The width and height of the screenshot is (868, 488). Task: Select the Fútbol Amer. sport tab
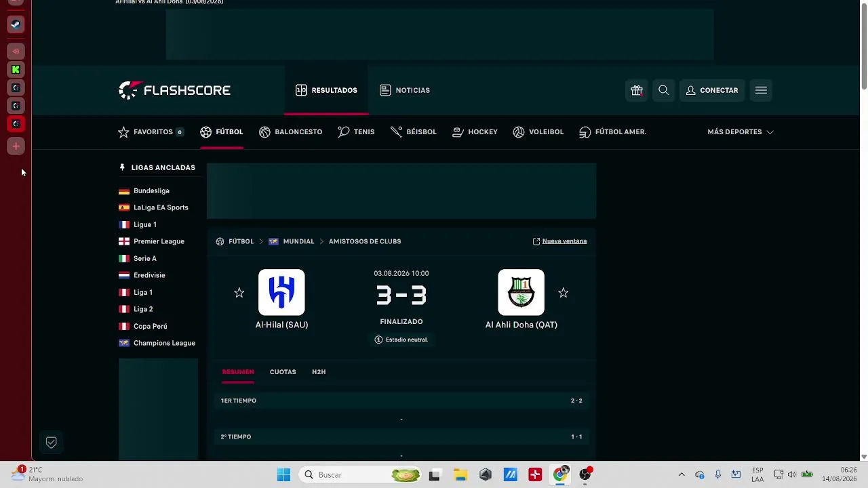tap(613, 131)
